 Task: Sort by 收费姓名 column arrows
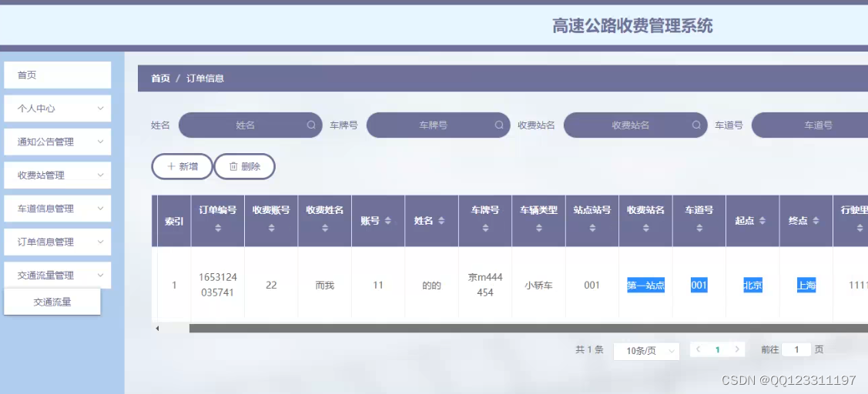(x=325, y=228)
